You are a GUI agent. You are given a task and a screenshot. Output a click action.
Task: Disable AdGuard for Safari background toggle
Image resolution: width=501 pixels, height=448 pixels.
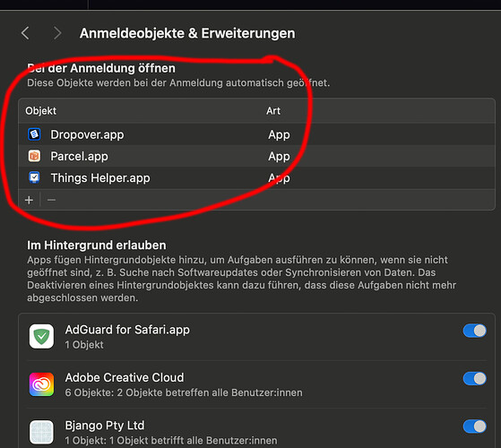coord(474,331)
